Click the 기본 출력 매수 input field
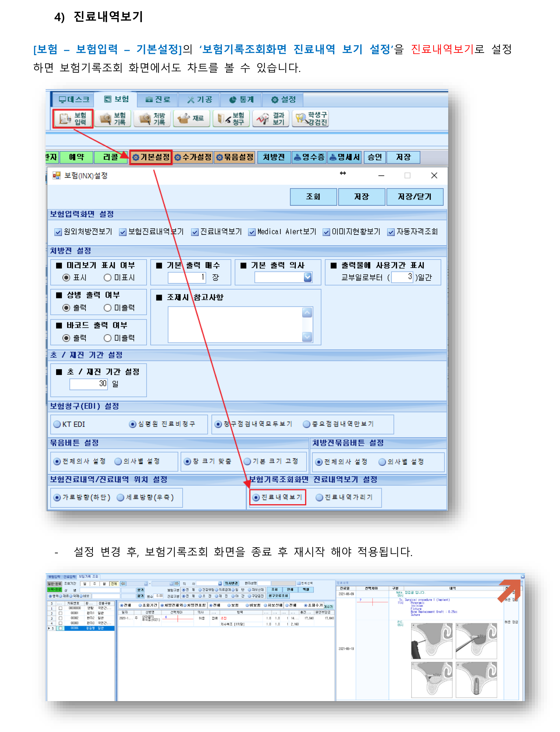The image size is (560, 732). [x=187, y=277]
